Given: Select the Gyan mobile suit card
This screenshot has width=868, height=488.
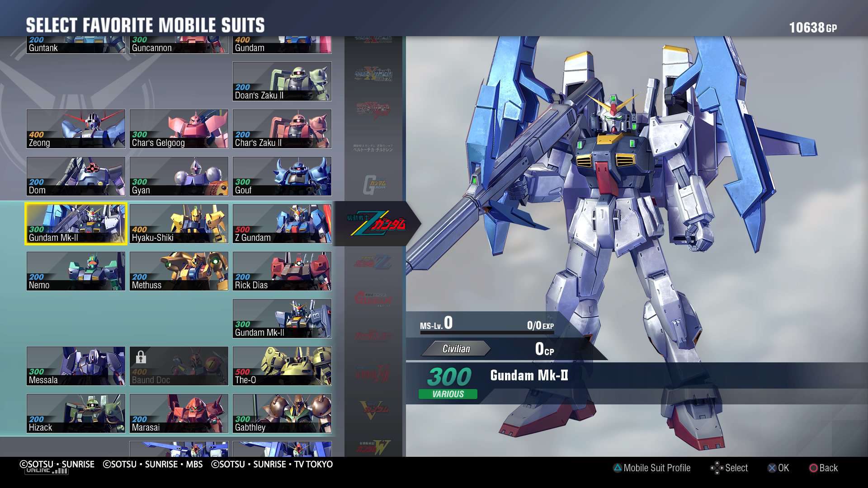Looking at the screenshot, I should point(179,176).
